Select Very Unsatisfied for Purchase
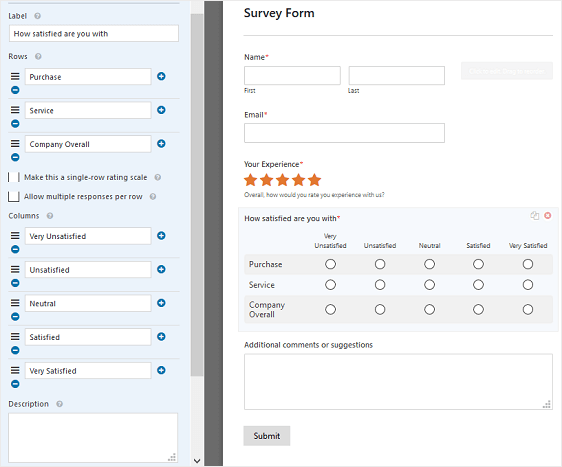Image resolution: width=562 pixels, height=467 pixels. click(330, 264)
